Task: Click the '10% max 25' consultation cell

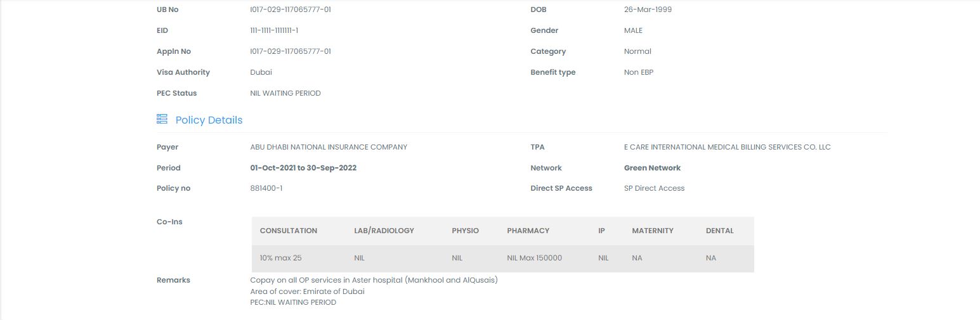Action: pos(280,258)
